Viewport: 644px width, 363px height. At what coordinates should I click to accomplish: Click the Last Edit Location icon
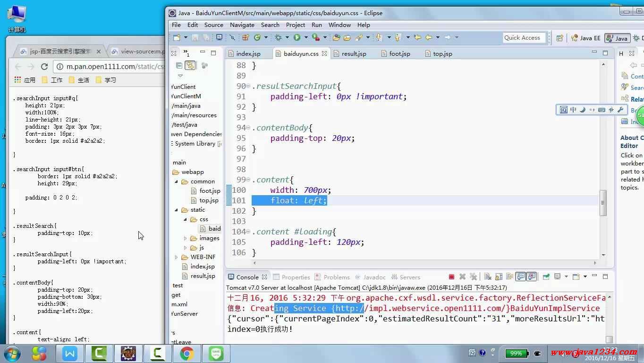coord(417,37)
